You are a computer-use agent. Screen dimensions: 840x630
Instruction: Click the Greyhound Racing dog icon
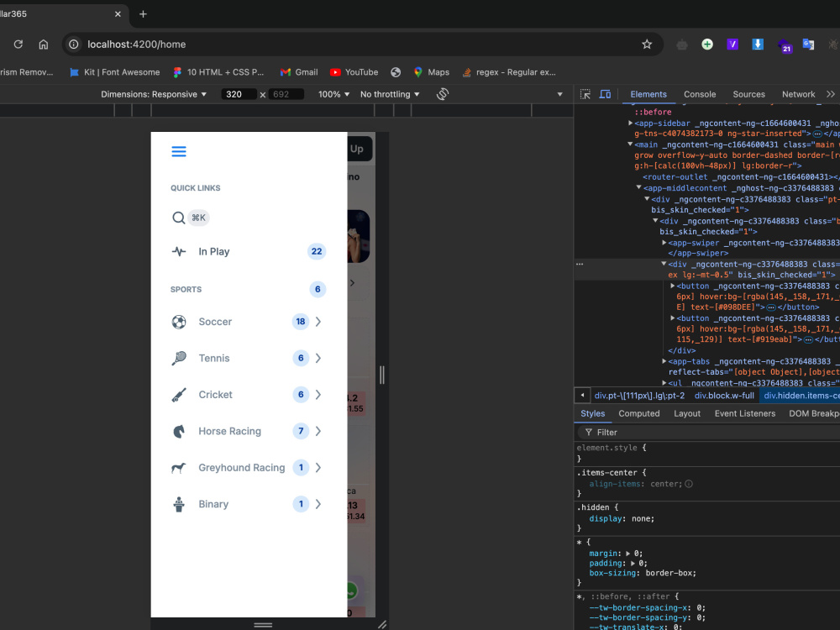[179, 468]
